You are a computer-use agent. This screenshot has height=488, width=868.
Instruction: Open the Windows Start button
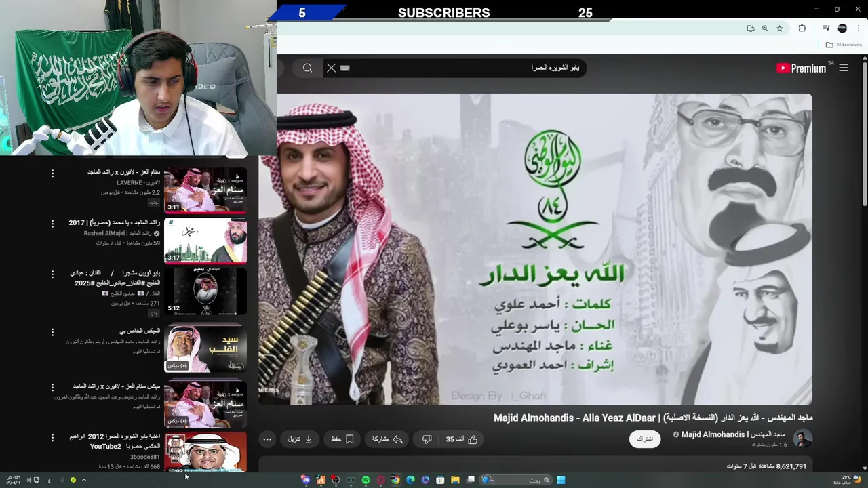point(561,480)
